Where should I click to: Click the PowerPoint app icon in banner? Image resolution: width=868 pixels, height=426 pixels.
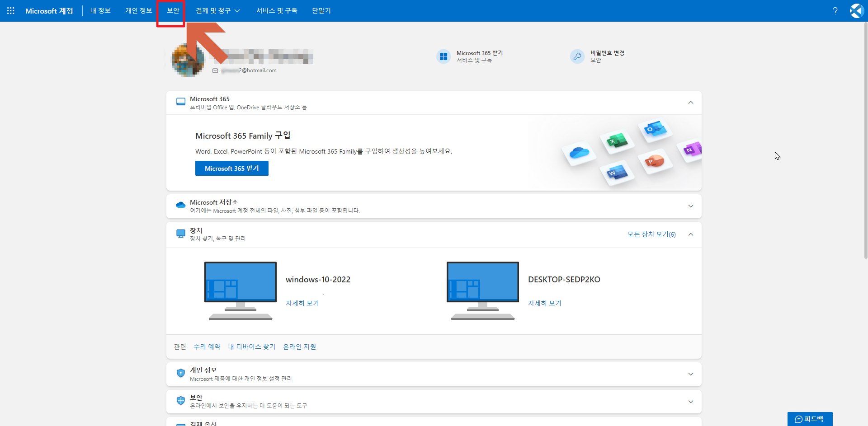point(655,161)
